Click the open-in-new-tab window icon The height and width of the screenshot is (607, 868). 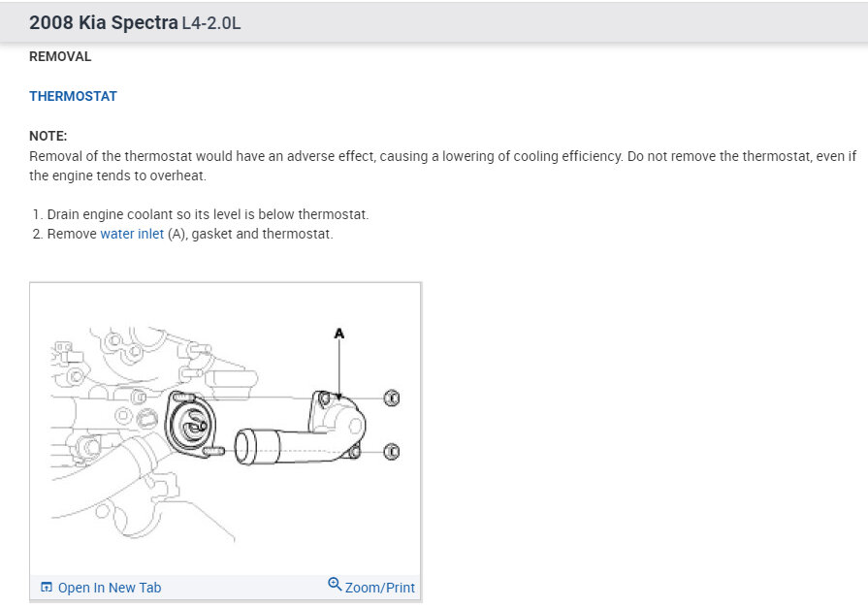47,587
